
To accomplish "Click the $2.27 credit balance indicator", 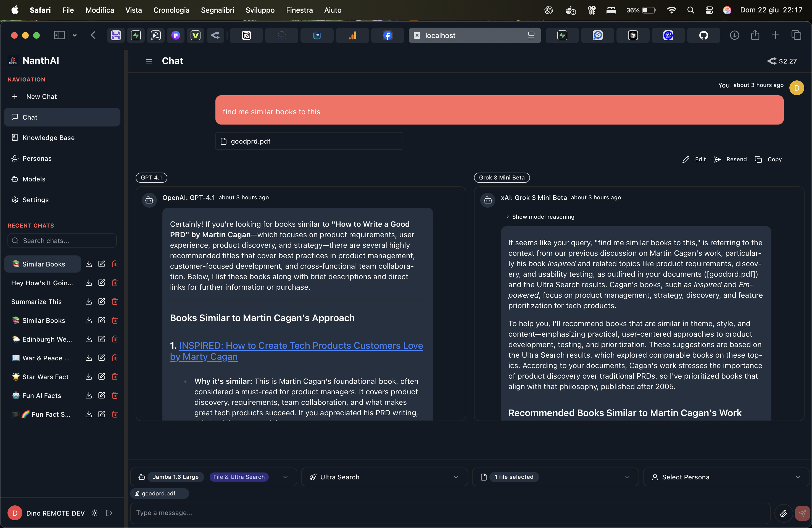I will 782,61.
